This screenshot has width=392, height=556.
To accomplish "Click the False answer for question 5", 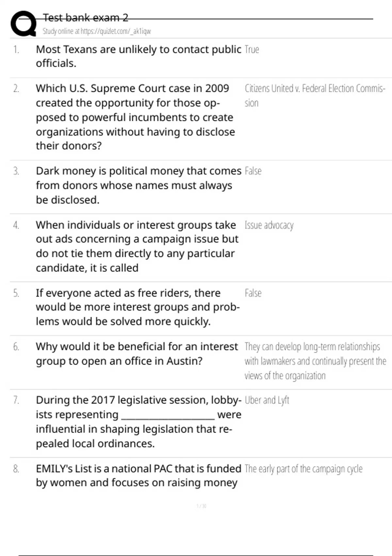I will (x=253, y=293).
